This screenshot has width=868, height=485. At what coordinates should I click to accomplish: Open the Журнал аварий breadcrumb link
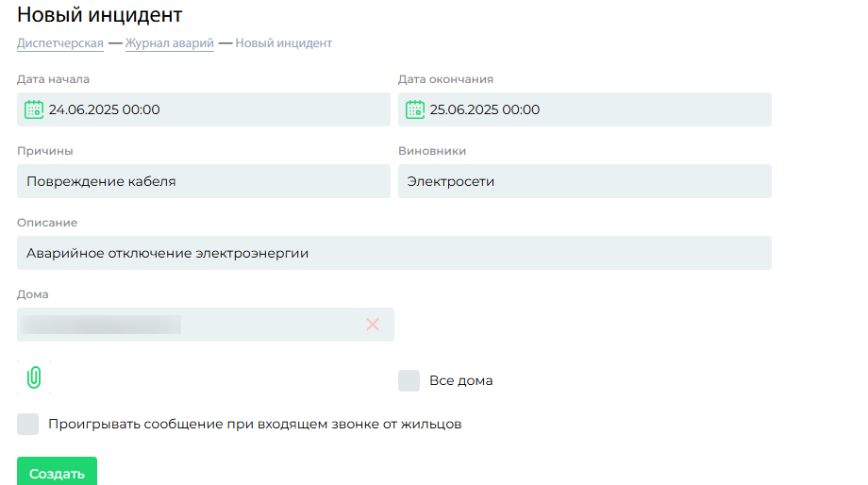[x=170, y=43]
